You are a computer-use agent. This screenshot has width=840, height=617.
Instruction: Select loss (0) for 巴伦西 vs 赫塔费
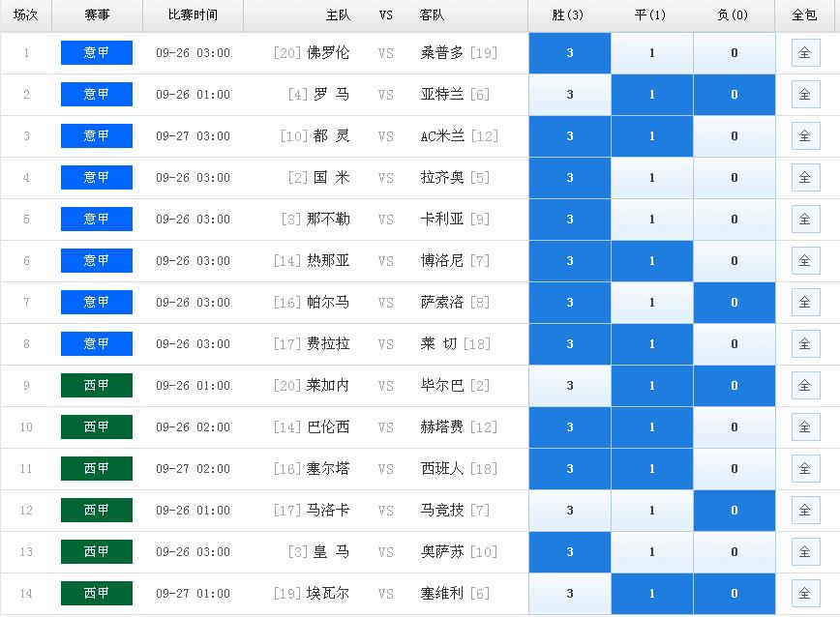pyautogui.click(x=734, y=427)
